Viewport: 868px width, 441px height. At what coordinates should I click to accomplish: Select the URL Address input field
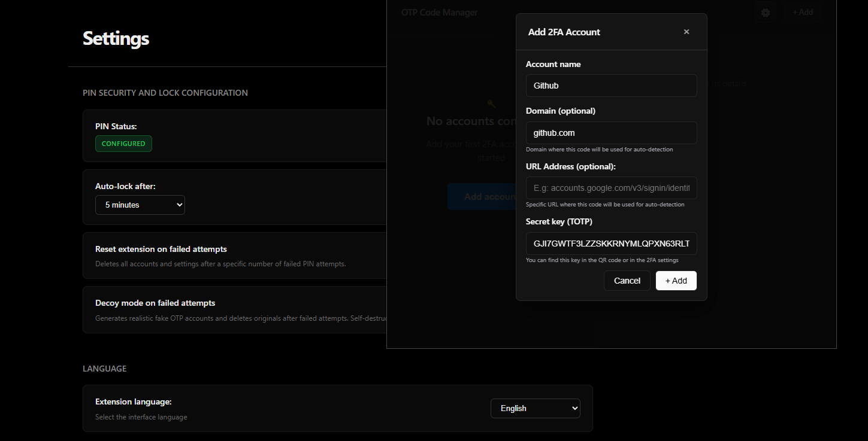611,188
